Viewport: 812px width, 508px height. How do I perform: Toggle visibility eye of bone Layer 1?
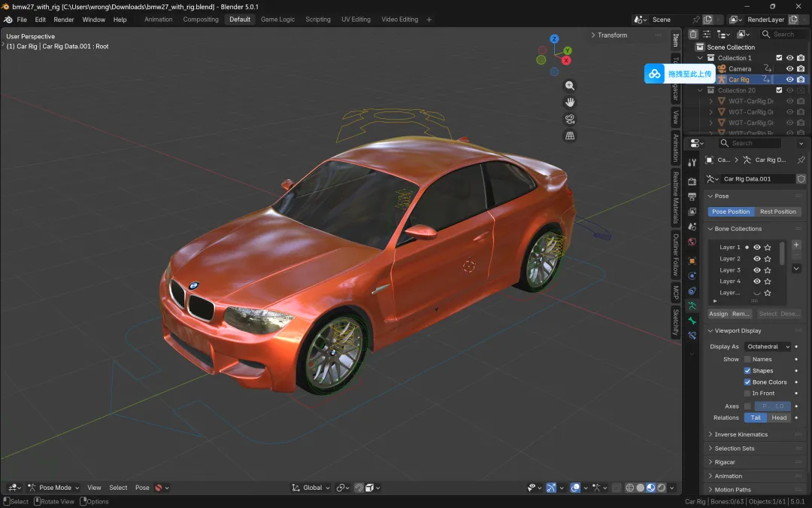[x=757, y=248]
